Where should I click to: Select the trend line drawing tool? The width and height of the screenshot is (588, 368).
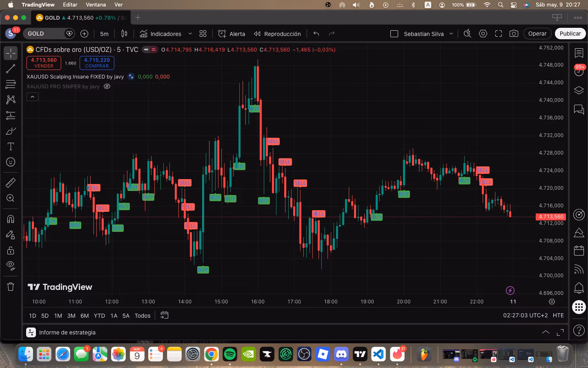tap(11, 69)
